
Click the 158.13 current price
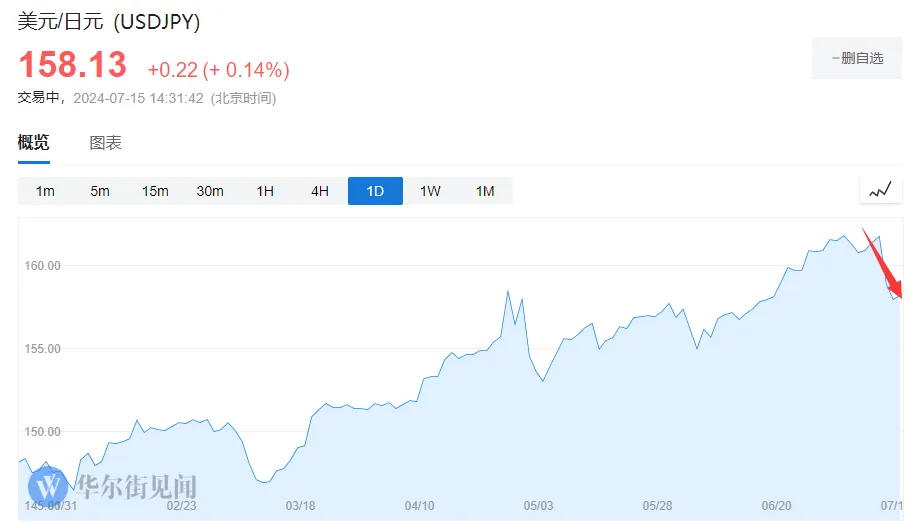(x=73, y=66)
